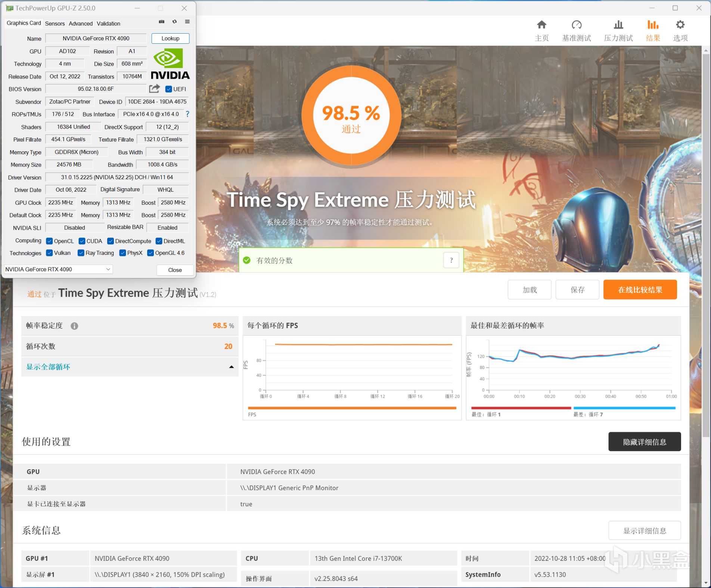Click the 最佳和最差循环的帧率 chart

pos(574,377)
